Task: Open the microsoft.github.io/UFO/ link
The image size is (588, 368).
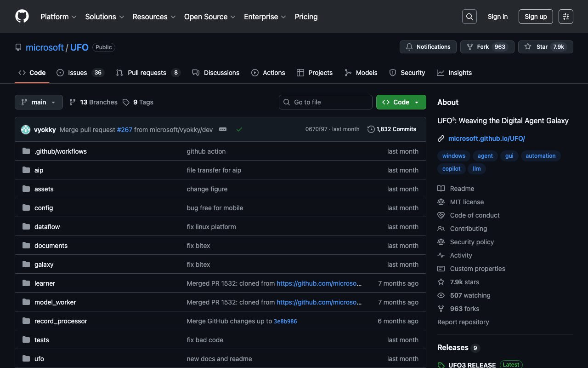Action: tap(486, 138)
